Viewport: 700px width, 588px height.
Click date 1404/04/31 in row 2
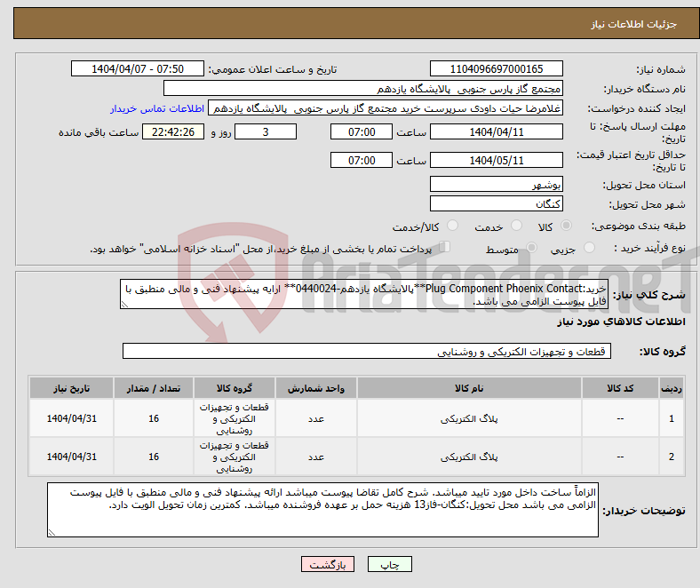[x=71, y=457]
